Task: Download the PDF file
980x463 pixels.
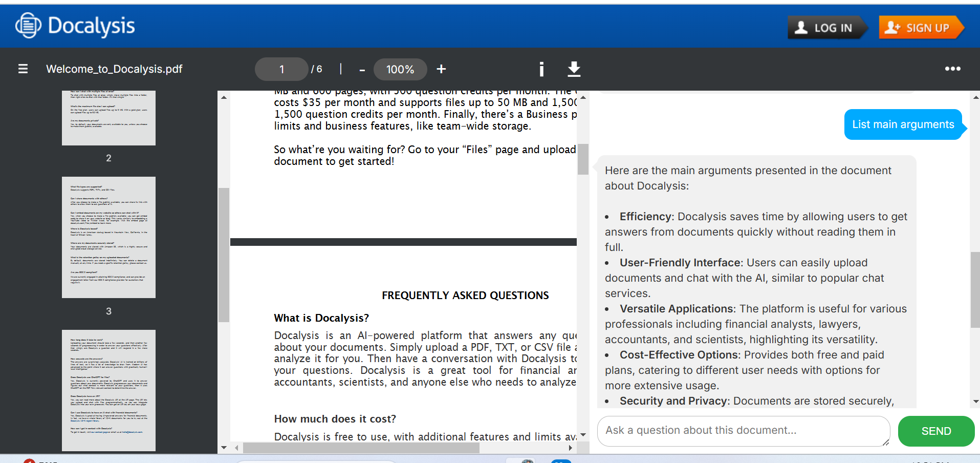Action: pyautogui.click(x=574, y=69)
